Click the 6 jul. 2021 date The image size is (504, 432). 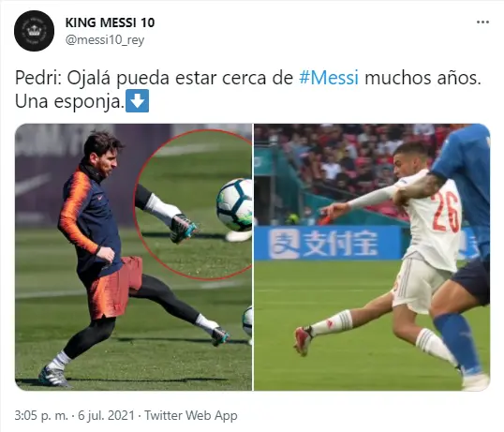pyautogui.click(x=106, y=416)
